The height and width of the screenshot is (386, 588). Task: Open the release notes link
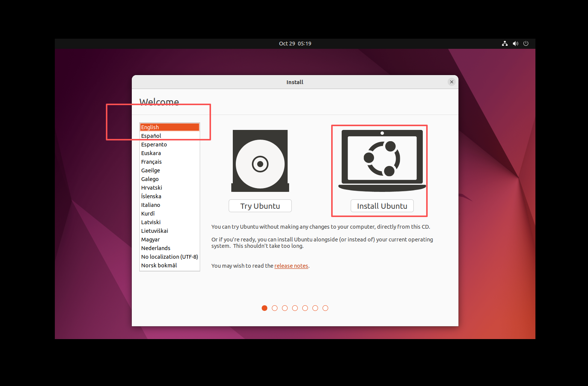(291, 266)
